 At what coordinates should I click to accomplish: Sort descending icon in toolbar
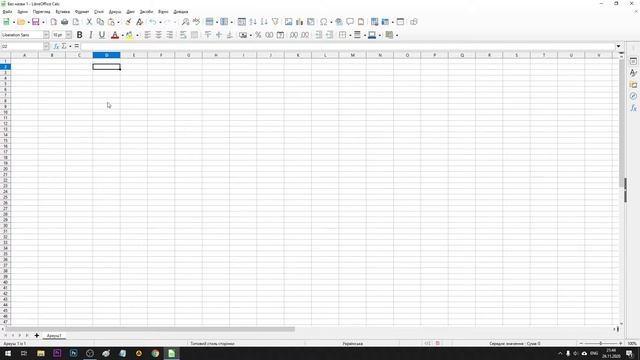(264, 22)
